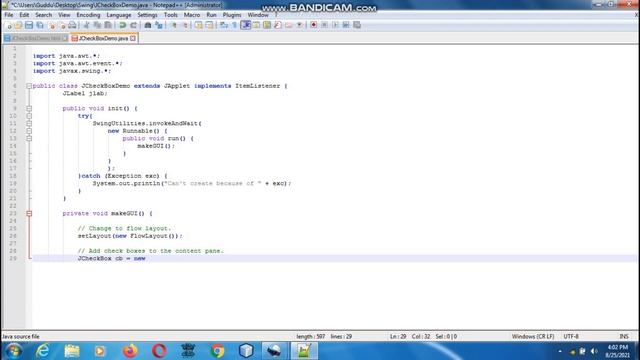This screenshot has height=360, width=640.
Task: Copy selection using toolbar icon
Action: click(97, 25)
